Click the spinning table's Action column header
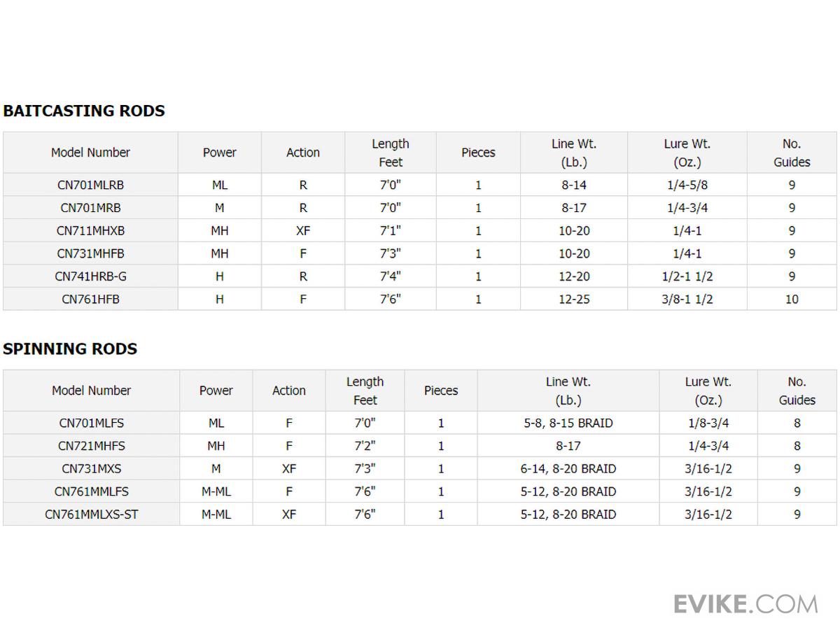The width and height of the screenshot is (840, 630). 288,391
